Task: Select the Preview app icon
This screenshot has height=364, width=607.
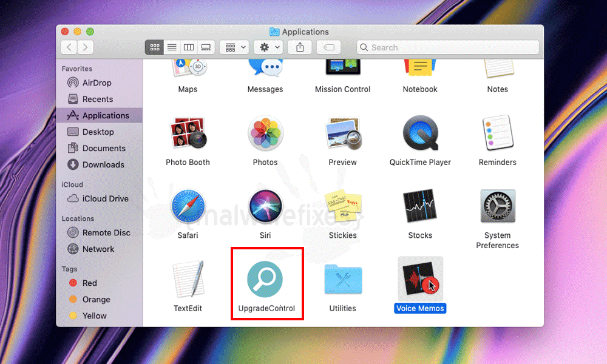Action: tap(344, 133)
